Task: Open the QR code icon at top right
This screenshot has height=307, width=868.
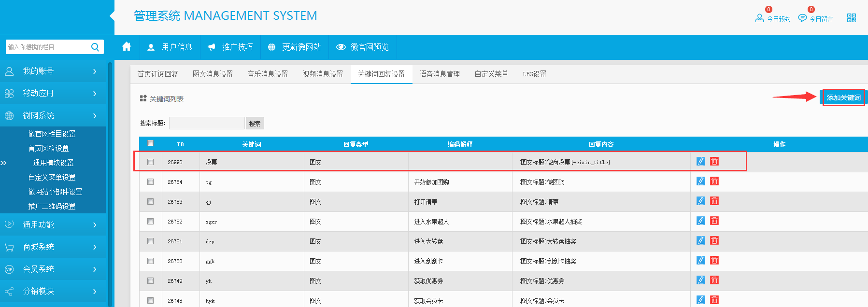Action: click(x=851, y=18)
